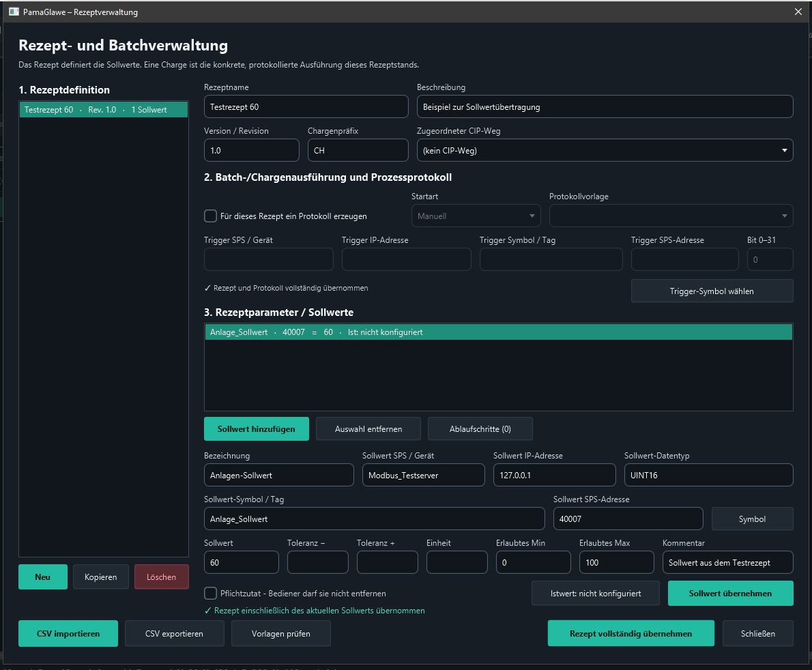The width and height of the screenshot is (812, 670).
Task: Close the Rezeptverwaltung window
Action: click(x=798, y=12)
